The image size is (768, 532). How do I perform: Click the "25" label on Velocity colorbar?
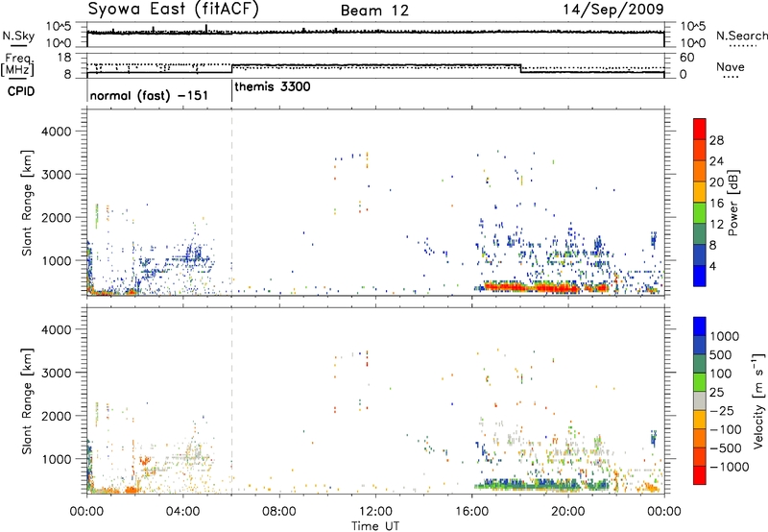tap(718, 393)
